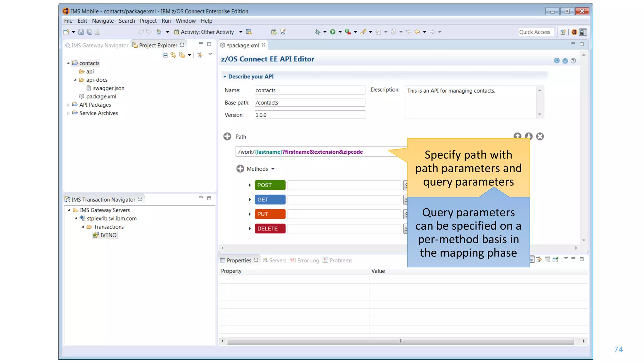Close the package.xml editor tab
Image resolution: width=644 pixels, height=362 pixels.
(x=264, y=45)
